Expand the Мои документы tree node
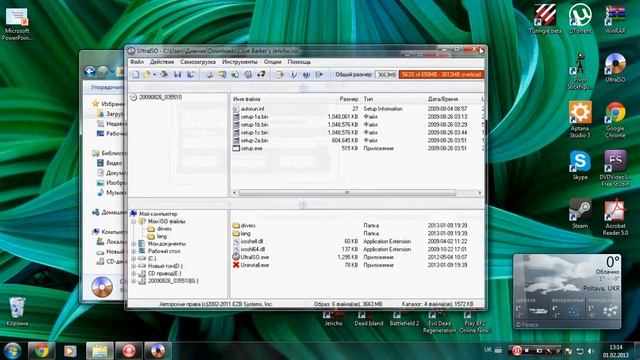 pos(133,244)
